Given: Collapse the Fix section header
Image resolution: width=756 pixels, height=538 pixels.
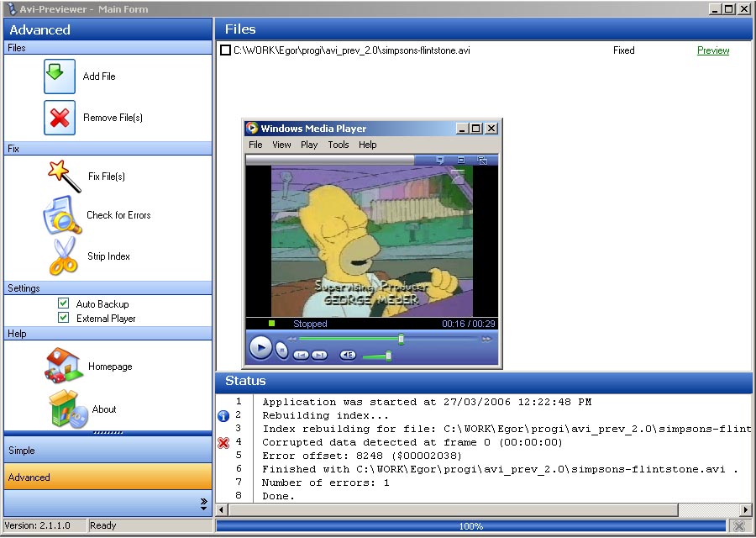Looking at the screenshot, I should coord(108,149).
